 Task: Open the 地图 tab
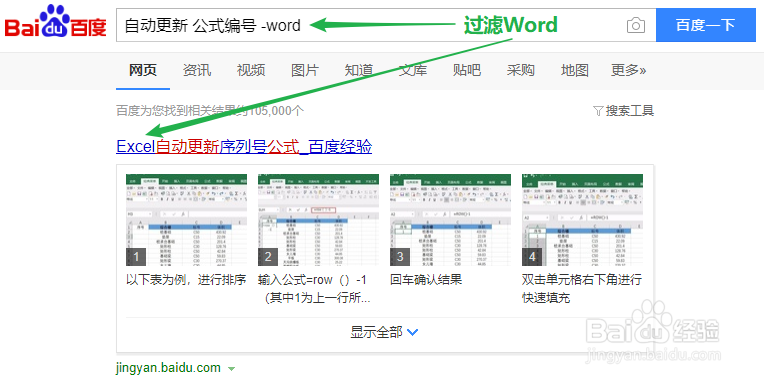pyautogui.click(x=574, y=70)
